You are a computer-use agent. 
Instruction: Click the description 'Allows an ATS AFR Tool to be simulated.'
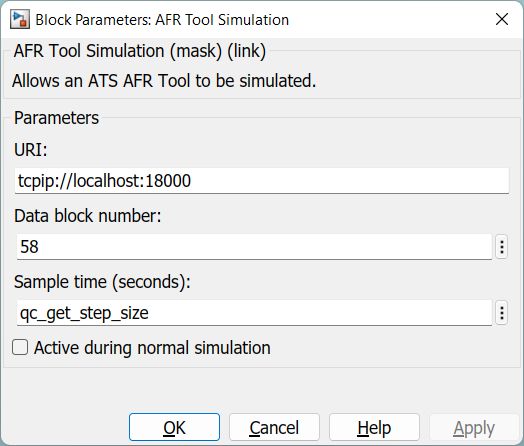(164, 81)
